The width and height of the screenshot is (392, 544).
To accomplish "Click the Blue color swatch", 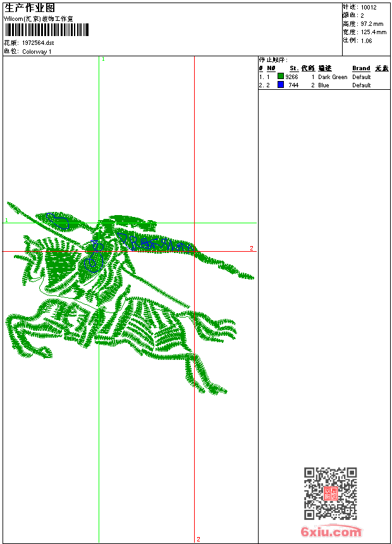I will [281, 85].
